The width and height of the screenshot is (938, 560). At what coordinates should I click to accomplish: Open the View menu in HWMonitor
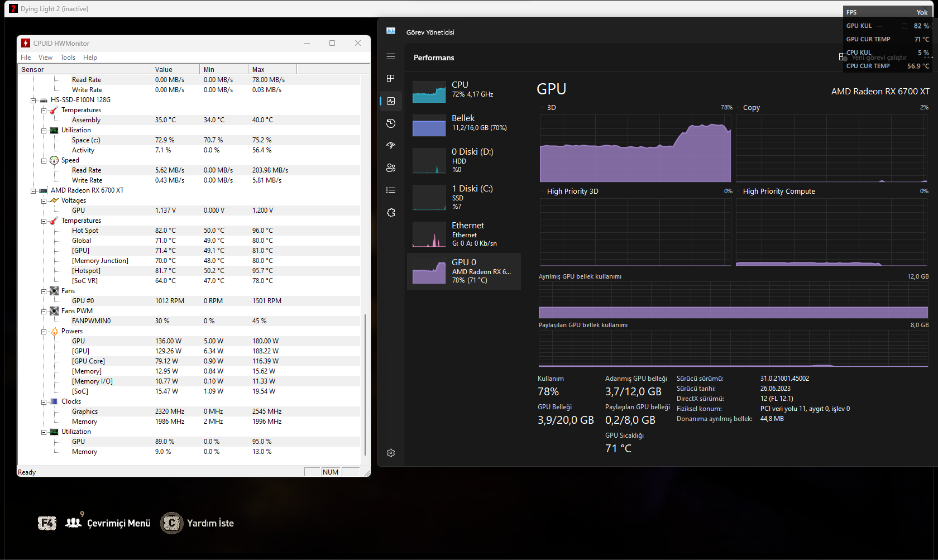tap(45, 58)
